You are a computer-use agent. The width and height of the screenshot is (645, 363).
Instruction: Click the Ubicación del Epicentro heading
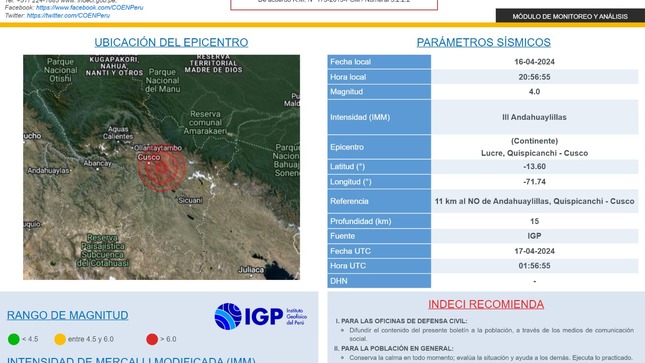click(x=171, y=42)
